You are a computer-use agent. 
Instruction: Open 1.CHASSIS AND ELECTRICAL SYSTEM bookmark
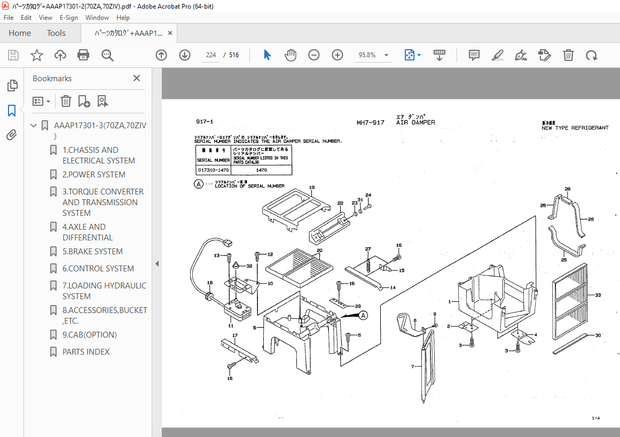(x=99, y=155)
